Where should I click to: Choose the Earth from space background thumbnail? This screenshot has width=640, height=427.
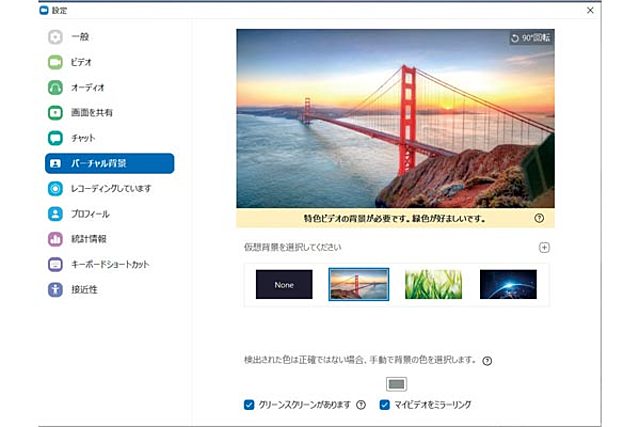[508, 285]
